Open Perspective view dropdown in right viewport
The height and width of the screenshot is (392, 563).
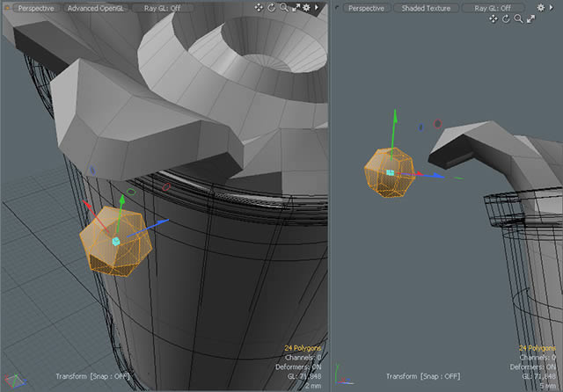tap(366, 8)
